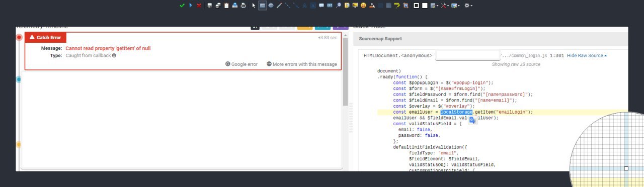
Task: Click the blue timeline marker dot
Action: [x=19, y=79]
